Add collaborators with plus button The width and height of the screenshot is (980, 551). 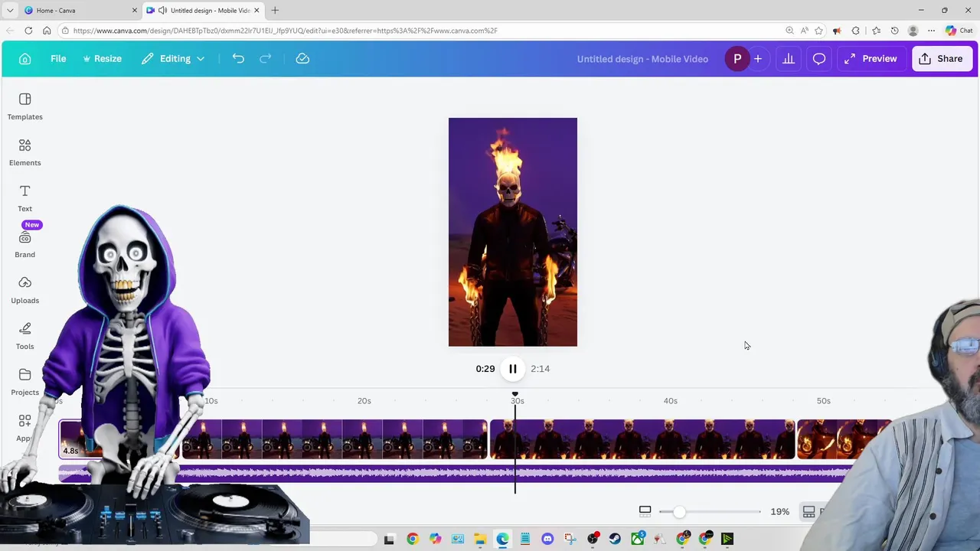(758, 59)
